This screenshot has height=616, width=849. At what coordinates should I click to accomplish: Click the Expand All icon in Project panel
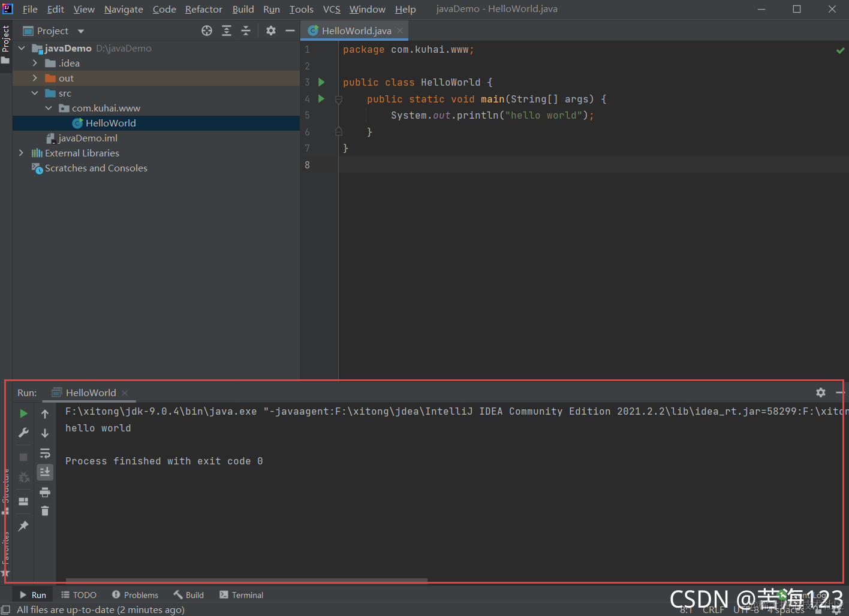tap(227, 31)
